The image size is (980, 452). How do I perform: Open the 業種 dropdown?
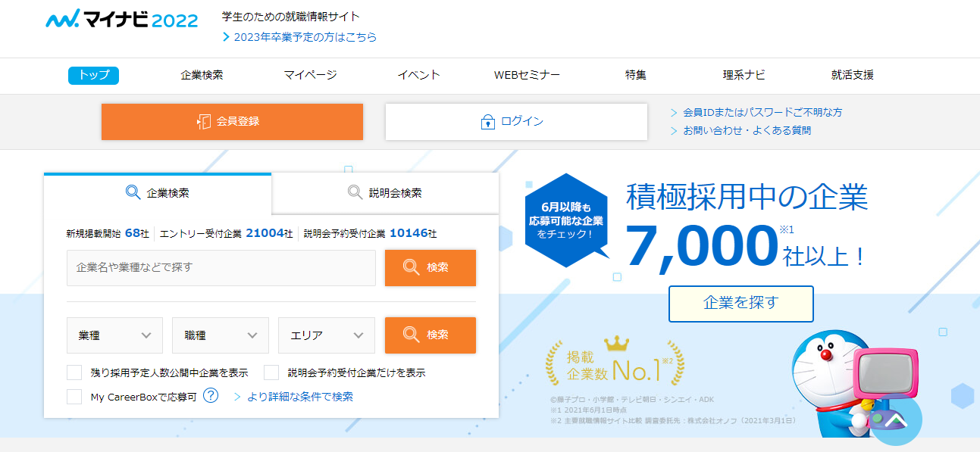coord(114,335)
